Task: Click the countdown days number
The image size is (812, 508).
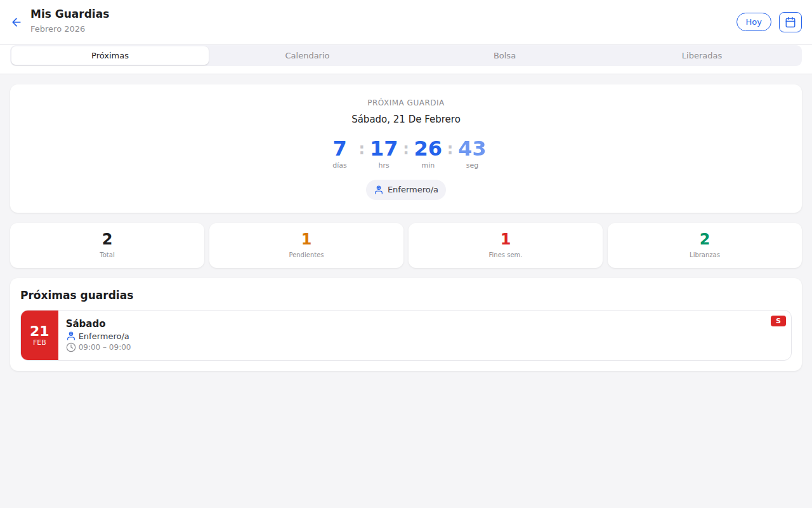Action: click(339, 149)
